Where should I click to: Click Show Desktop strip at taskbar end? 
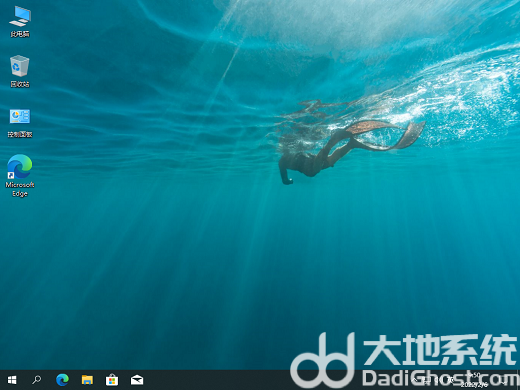pyautogui.click(x=519, y=380)
